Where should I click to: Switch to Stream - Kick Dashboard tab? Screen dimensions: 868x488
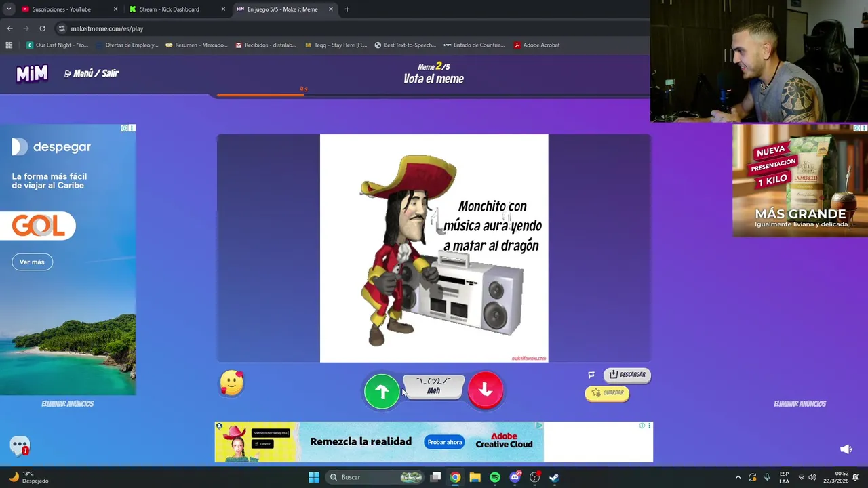tap(170, 9)
